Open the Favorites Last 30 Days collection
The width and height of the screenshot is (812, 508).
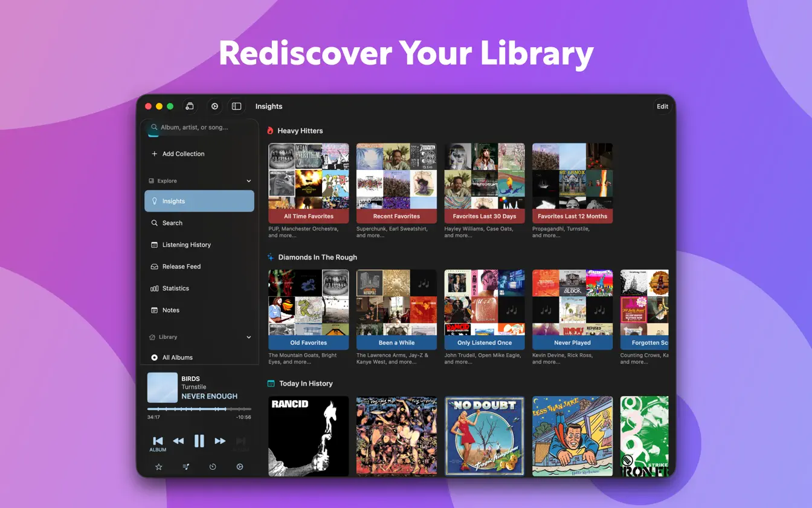(485, 183)
